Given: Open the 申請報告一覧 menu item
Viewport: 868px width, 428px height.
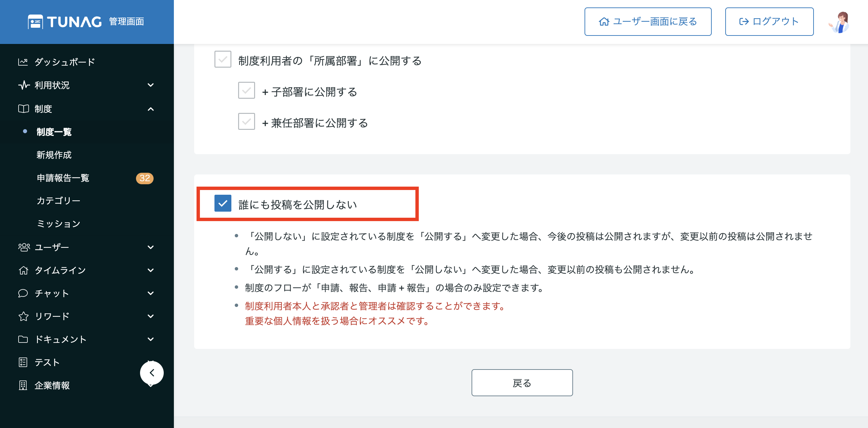Looking at the screenshot, I should pyautogui.click(x=63, y=178).
